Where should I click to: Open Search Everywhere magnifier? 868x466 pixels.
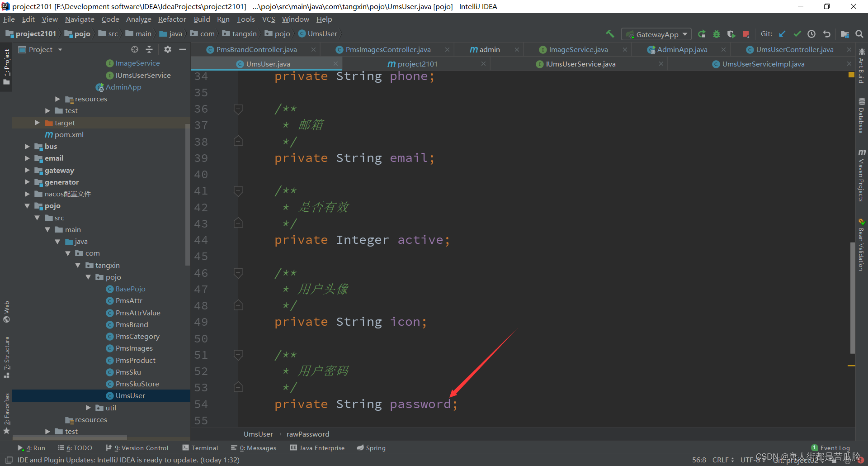coord(859,34)
